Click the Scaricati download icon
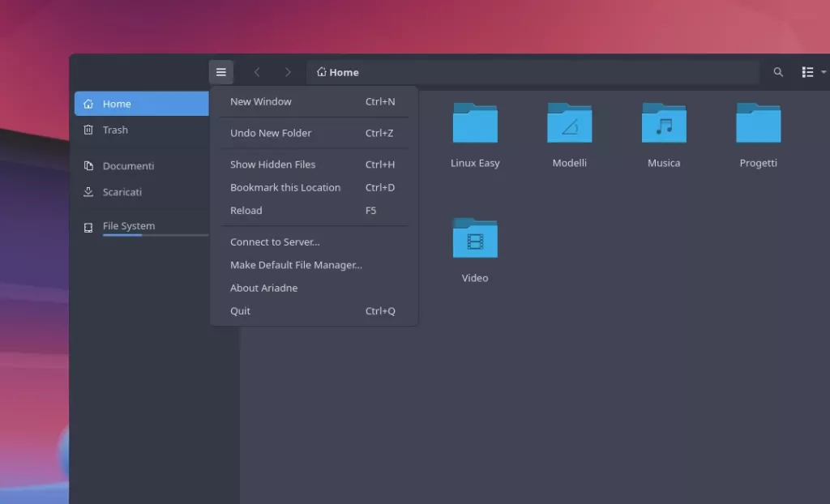The height and width of the screenshot is (504, 830). point(88,192)
